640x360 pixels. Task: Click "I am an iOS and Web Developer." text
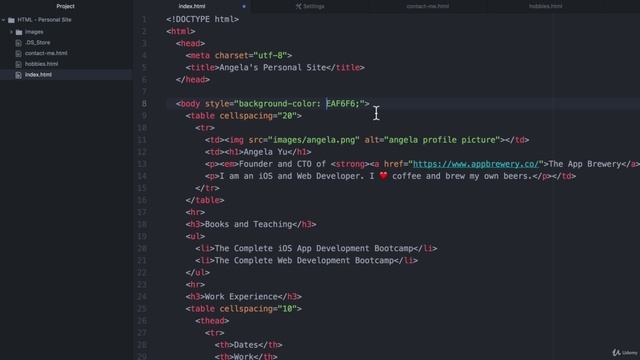[x=292, y=176]
